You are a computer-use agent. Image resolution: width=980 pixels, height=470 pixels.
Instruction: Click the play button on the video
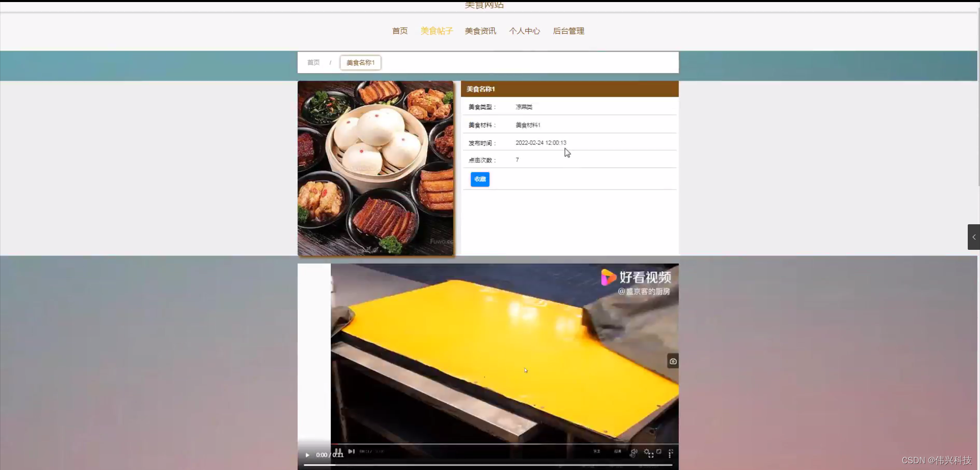tap(307, 454)
